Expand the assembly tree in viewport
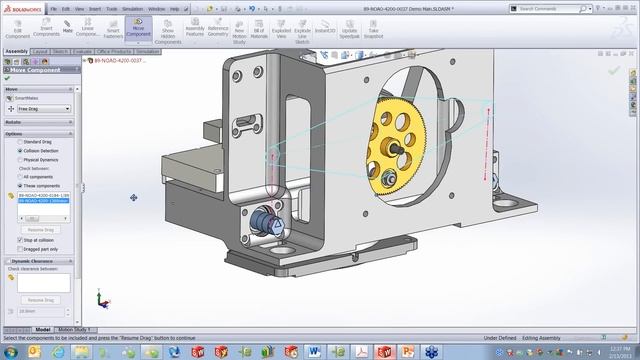 click(85, 60)
